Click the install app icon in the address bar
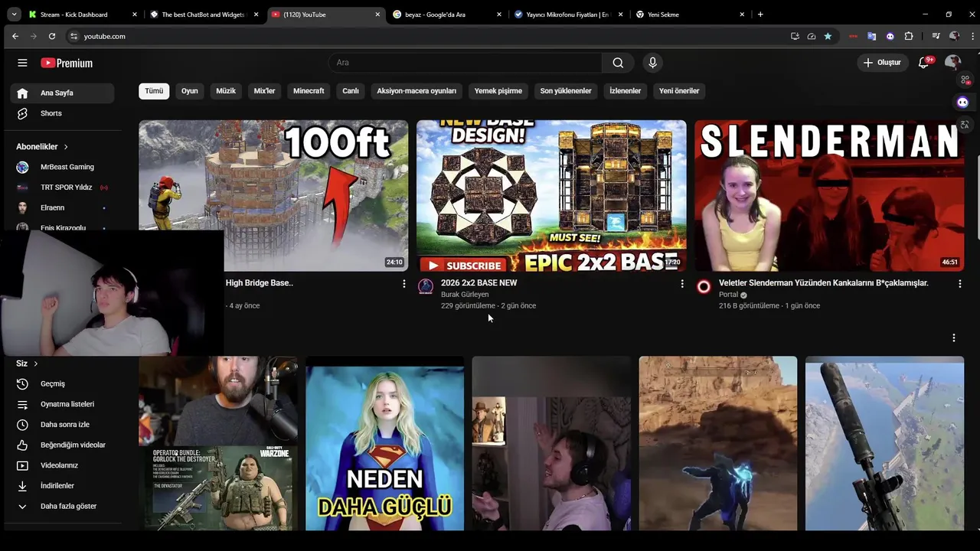Viewport: 980px width, 551px height. tap(795, 36)
